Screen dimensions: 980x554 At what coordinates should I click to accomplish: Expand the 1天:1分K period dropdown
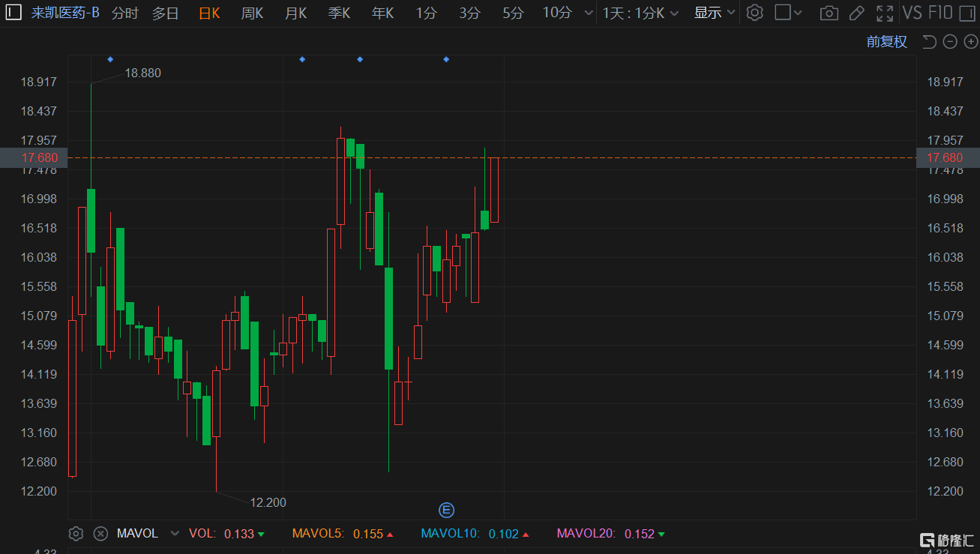[641, 13]
